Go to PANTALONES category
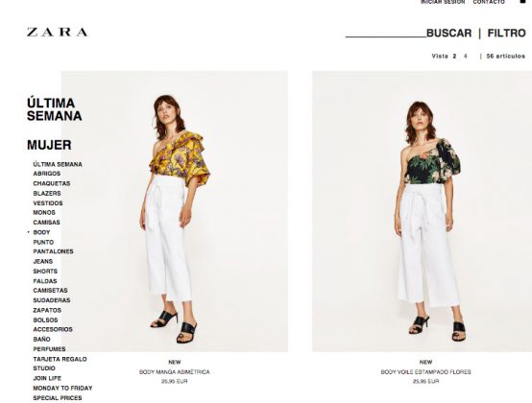 [x=53, y=251]
